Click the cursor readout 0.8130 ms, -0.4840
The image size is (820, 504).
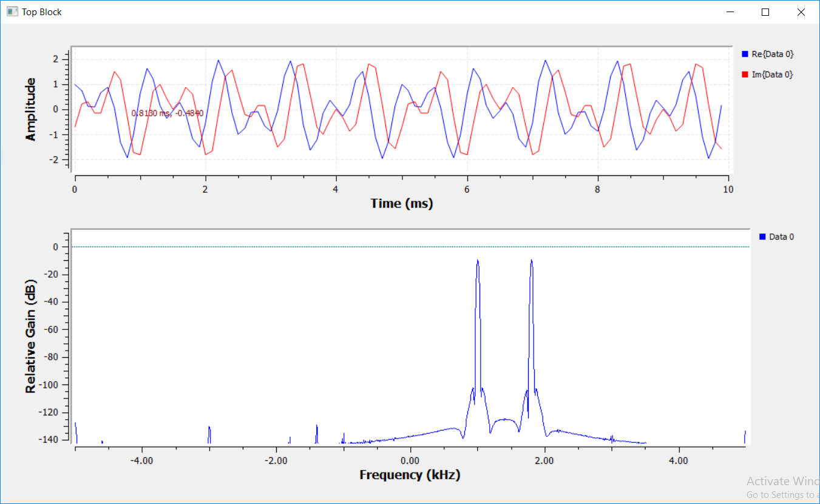coord(168,113)
